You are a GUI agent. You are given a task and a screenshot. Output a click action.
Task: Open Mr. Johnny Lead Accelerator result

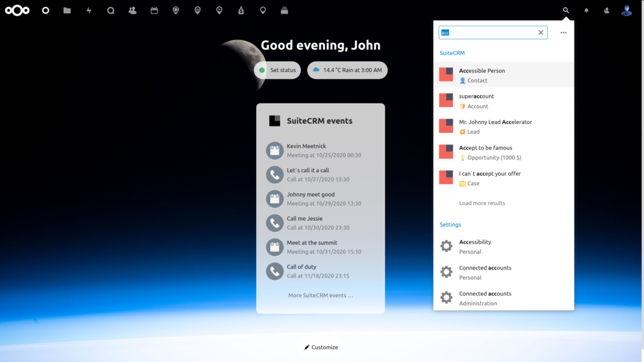pyautogui.click(x=503, y=127)
